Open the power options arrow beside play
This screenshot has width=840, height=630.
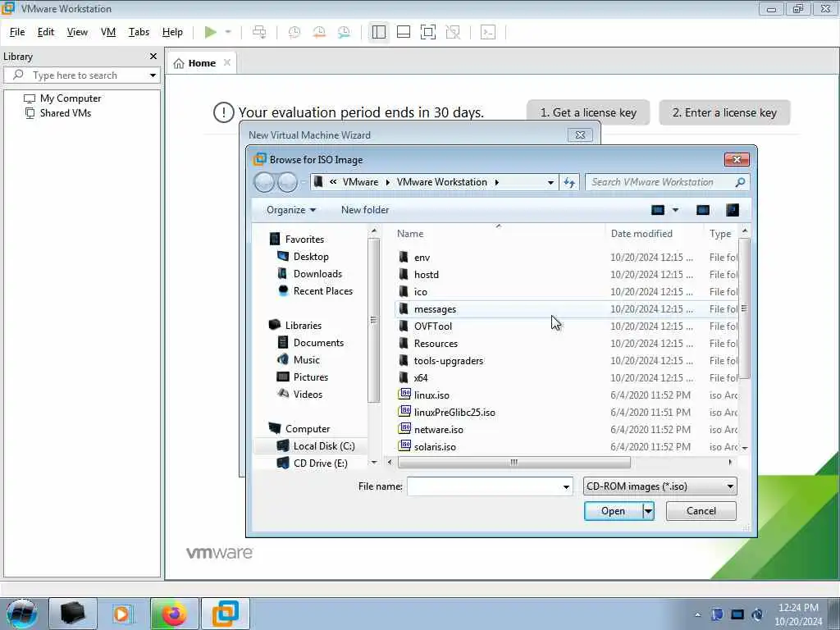pyautogui.click(x=228, y=32)
